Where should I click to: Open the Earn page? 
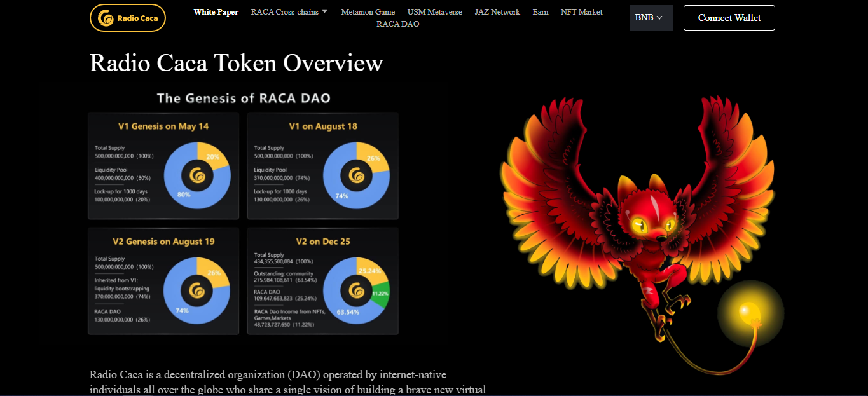pos(541,12)
